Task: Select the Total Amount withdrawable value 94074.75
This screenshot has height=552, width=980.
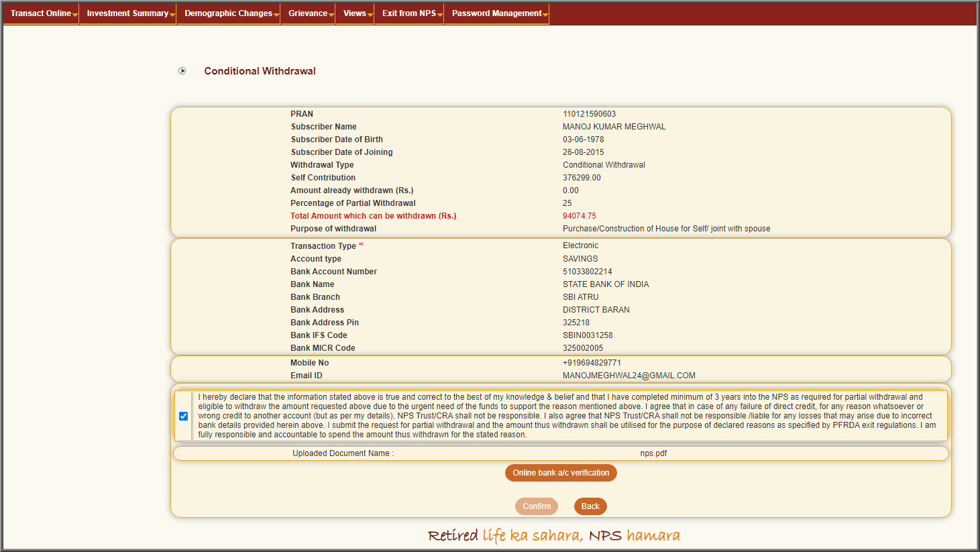Action: coord(581,215)
